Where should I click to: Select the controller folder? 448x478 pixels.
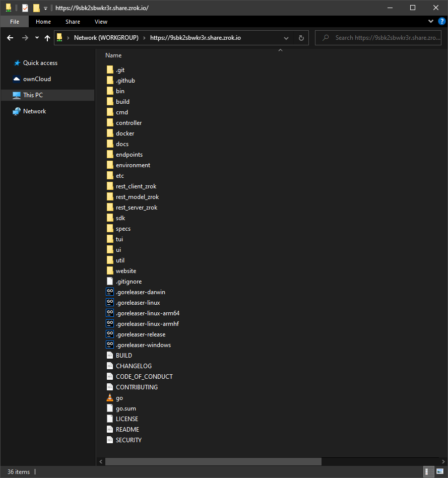coord(124,123)
